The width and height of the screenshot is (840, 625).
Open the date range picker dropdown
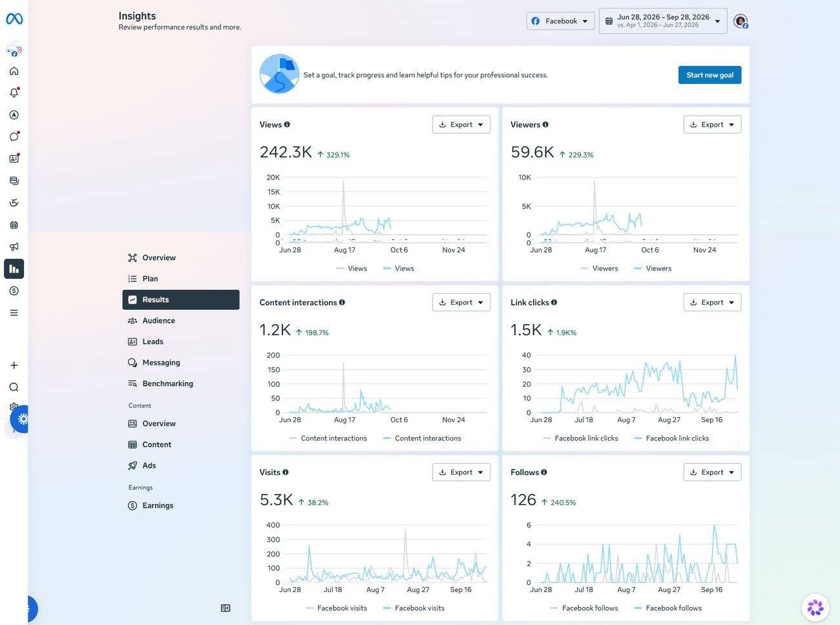pos(663,21)
